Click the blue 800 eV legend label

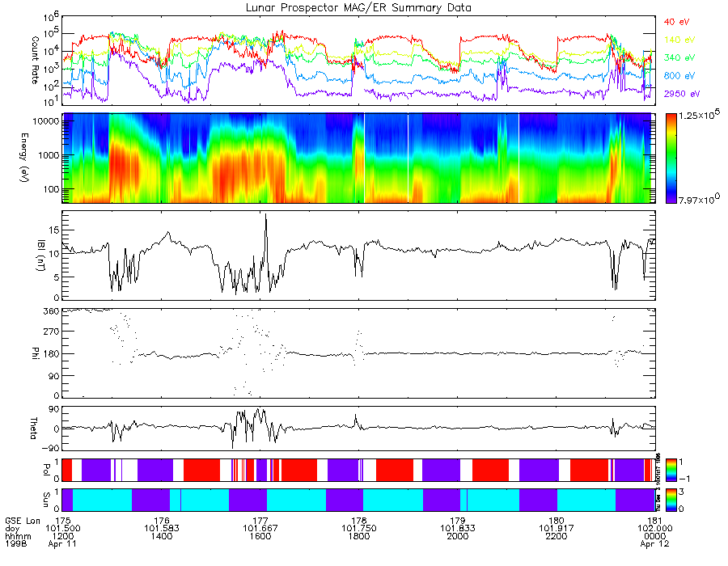679,76
